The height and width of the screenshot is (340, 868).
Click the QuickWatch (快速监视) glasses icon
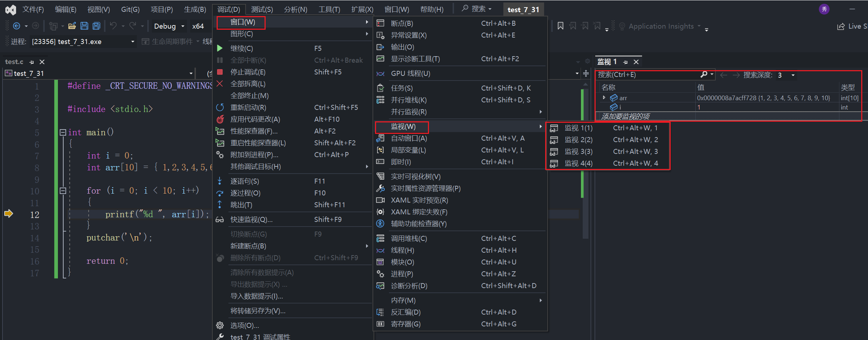pyautogui.click(x=220, y=219)
